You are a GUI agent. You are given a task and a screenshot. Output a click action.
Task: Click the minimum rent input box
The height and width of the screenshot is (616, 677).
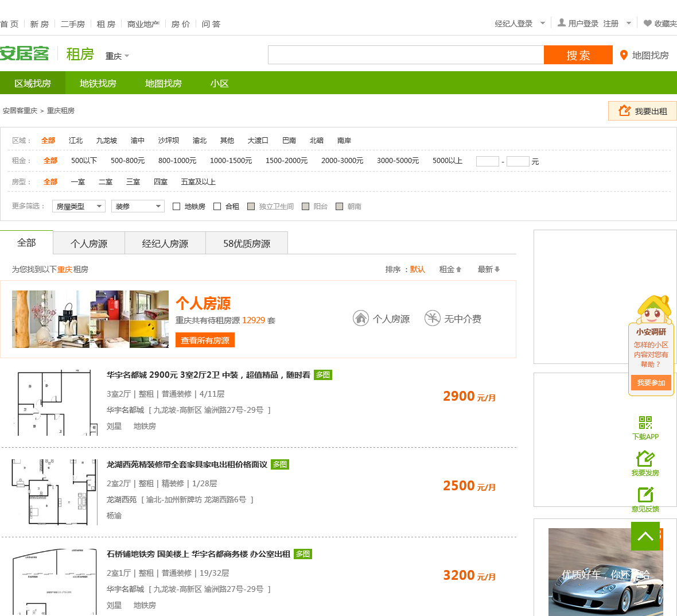[488, 161]
